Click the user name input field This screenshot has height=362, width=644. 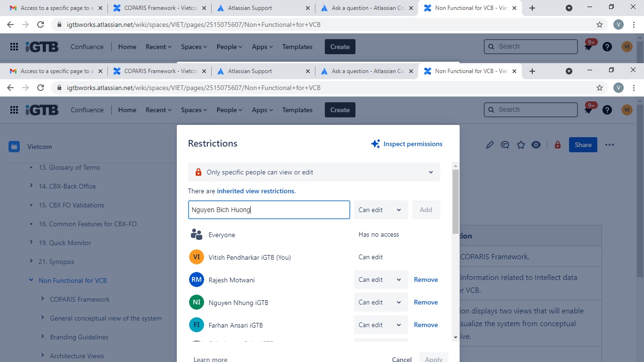tap(269, 210)
